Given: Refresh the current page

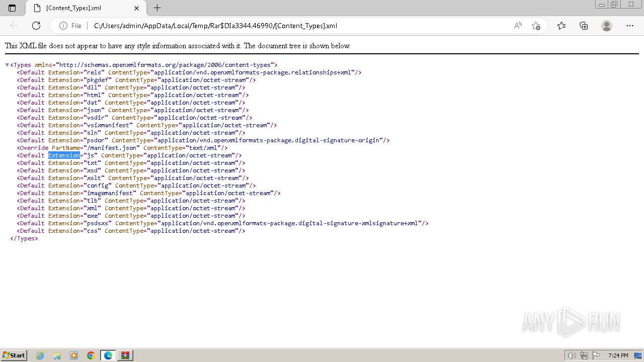Looking at the screenshot, I should 36,26.
